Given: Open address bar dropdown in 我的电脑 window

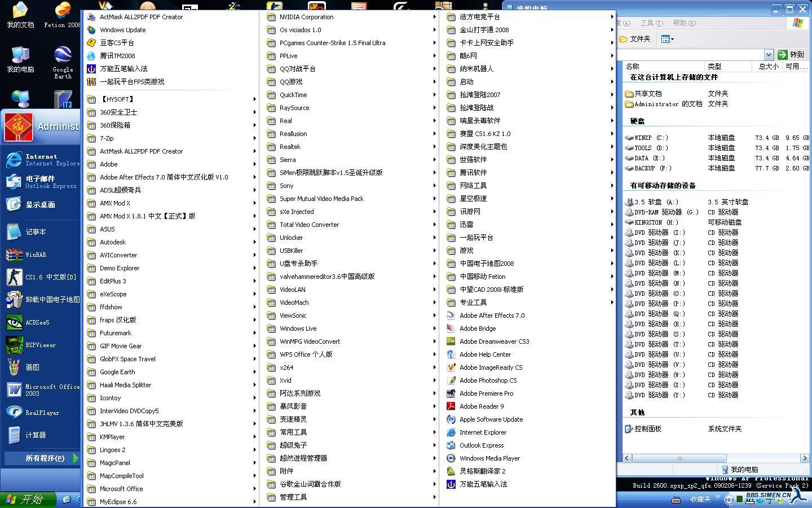Looking at the screenshot, I should pos(768,54).
